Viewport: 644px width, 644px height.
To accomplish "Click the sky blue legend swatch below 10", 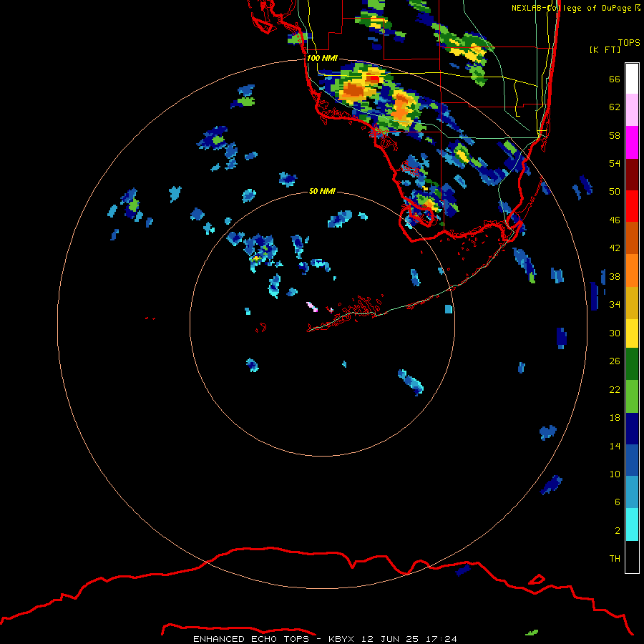I will click(x=632, y=492).
